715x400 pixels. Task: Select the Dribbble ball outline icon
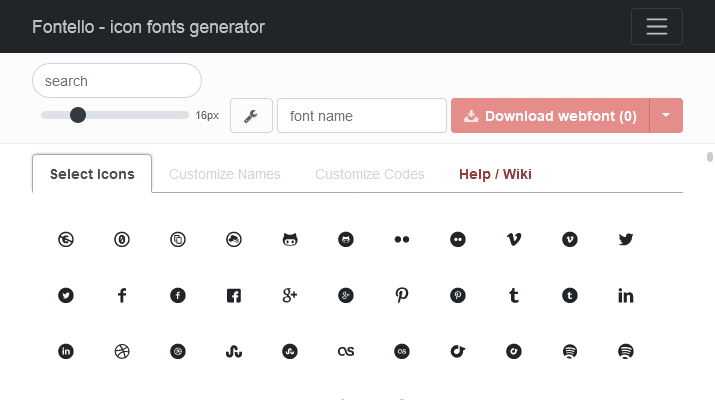click(122, 352)
